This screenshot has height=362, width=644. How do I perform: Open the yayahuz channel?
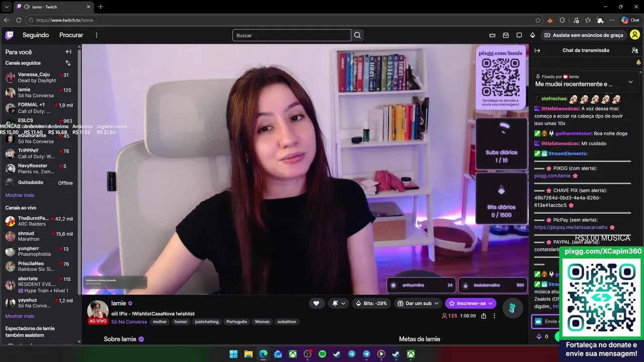[39, 303]
